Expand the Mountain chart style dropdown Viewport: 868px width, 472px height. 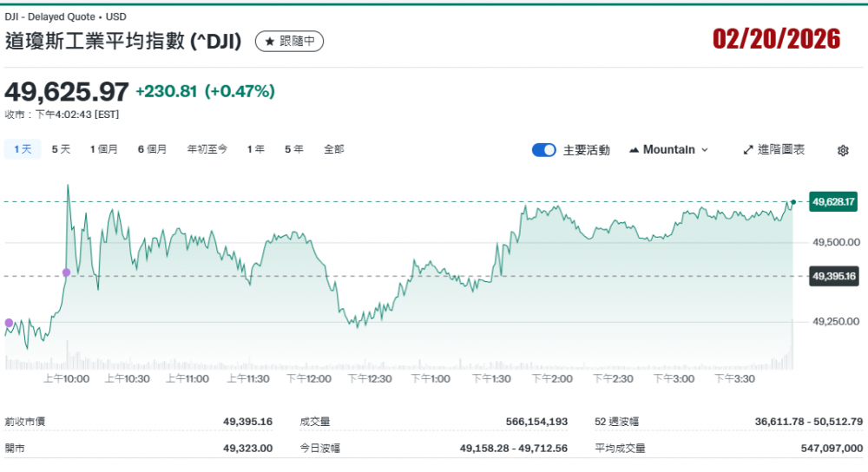tap(704, 150)
